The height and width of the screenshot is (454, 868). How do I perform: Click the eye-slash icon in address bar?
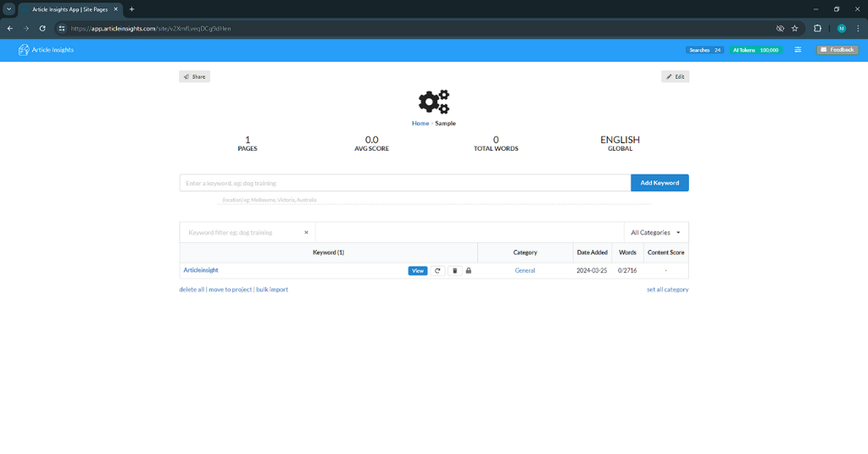pos(780,28)
